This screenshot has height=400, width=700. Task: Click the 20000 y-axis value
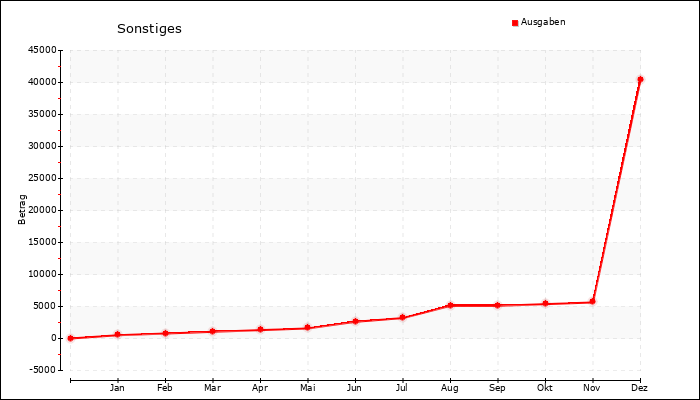[42, 210]
